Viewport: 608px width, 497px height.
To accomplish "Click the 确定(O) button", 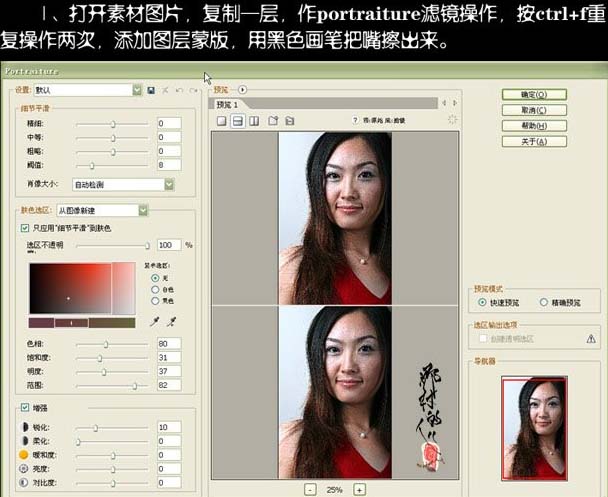I will click(x=534, y=94).
